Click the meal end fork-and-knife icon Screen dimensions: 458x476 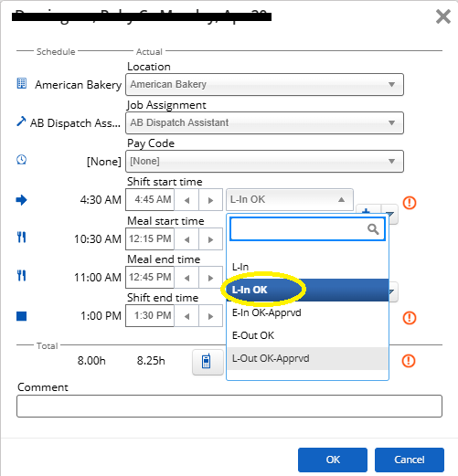pos(21,276)
